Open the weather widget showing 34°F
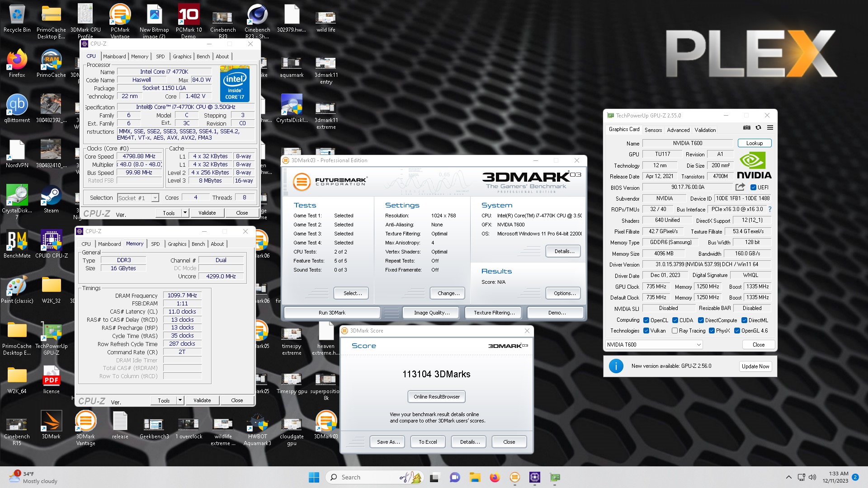 tap(34, 477)
